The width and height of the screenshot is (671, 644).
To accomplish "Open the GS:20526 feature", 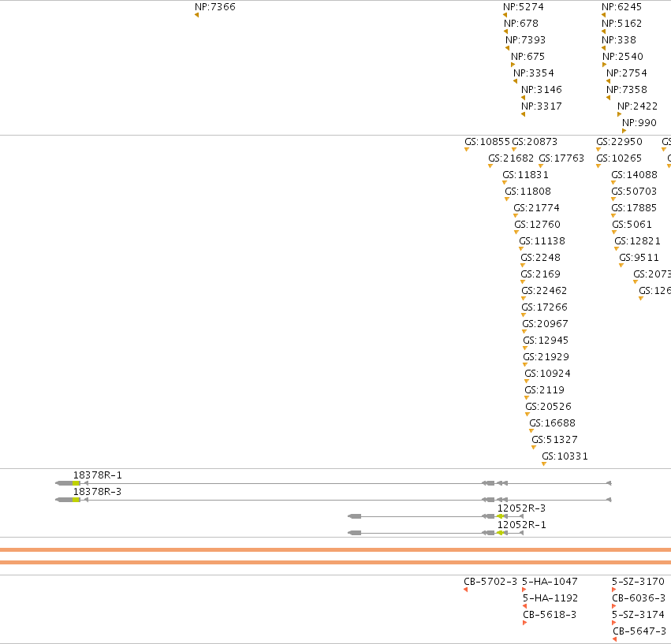I will coord(548,407).
